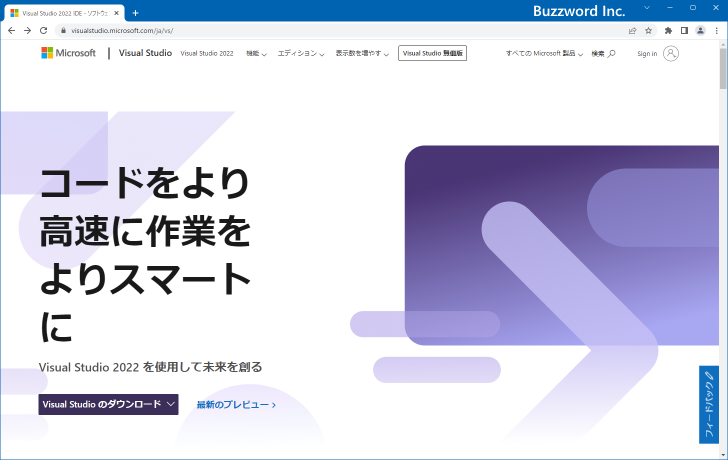
Task: Maximize the Chrome window
Action: pyautogui.click(x=693, y=7)
